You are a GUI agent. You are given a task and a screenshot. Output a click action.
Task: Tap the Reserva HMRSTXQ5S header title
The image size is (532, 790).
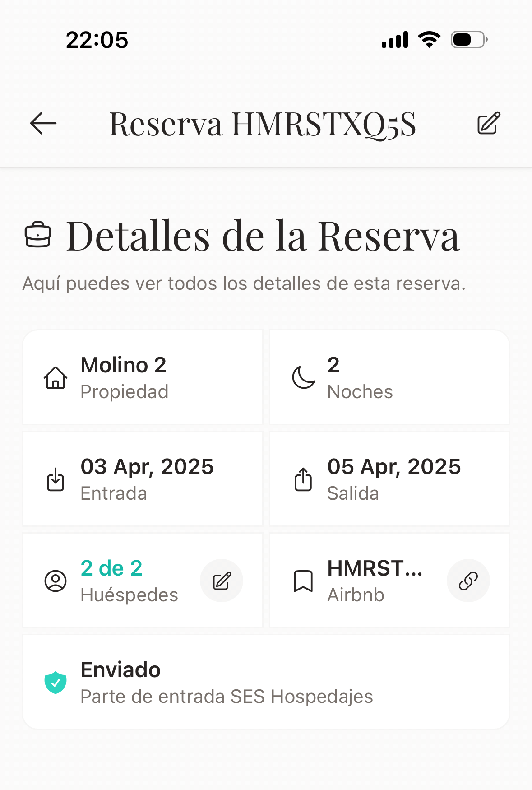point(263,124)
